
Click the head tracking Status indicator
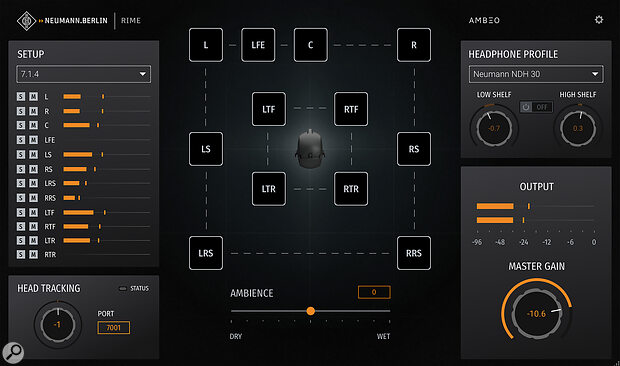coord(123,289)
